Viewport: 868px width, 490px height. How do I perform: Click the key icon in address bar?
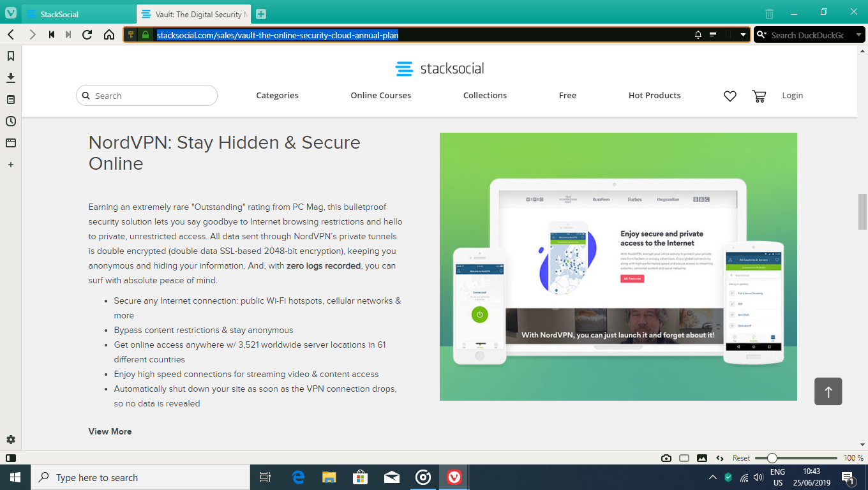click(x=131, y=35)
